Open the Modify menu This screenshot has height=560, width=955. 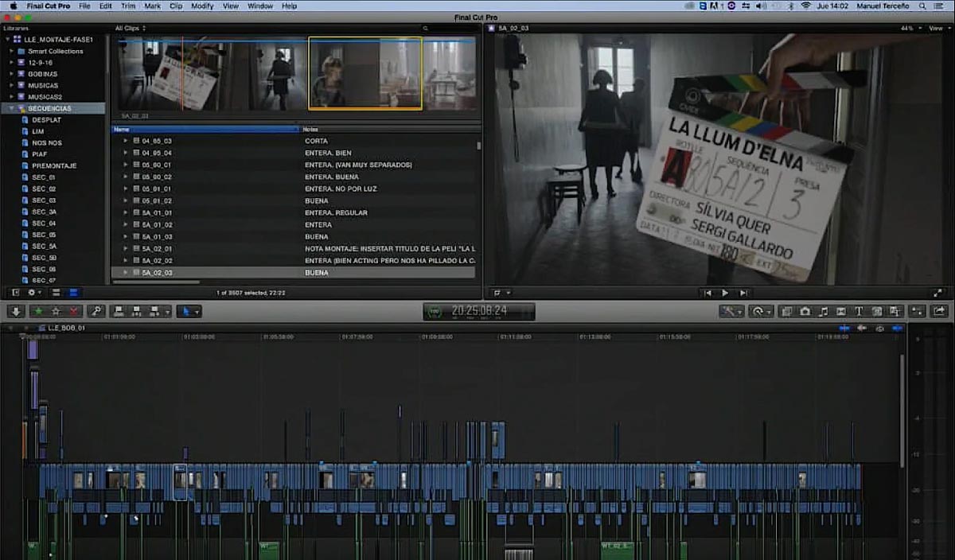pos(202,6)
